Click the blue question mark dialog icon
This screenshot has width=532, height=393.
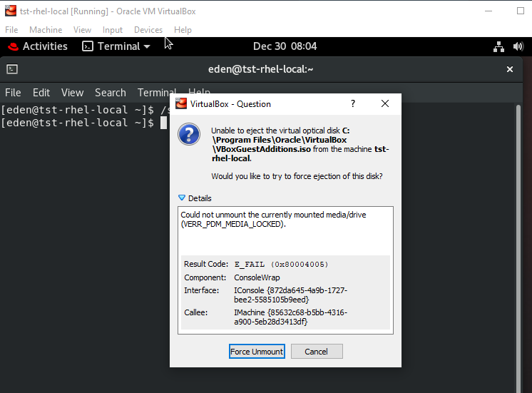point(189,134)
